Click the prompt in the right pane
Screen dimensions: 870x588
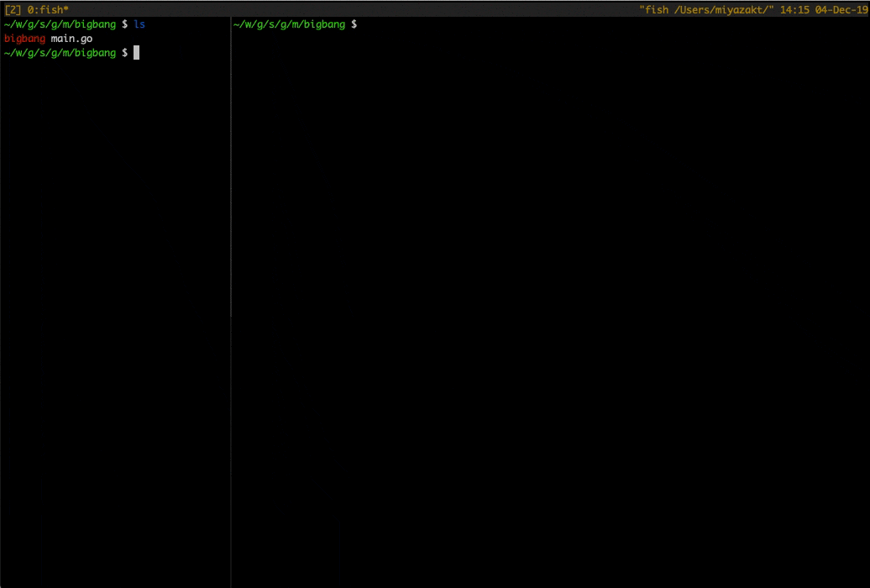point(296,24)
